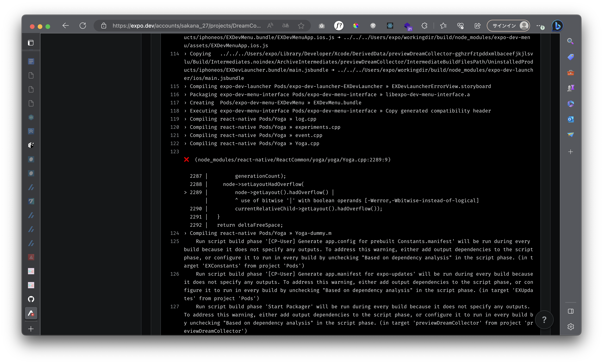Viewport: 603px width, 364px height.
Task: Click the Bing Copilot sidebar icon
Action: coord(557,26)
